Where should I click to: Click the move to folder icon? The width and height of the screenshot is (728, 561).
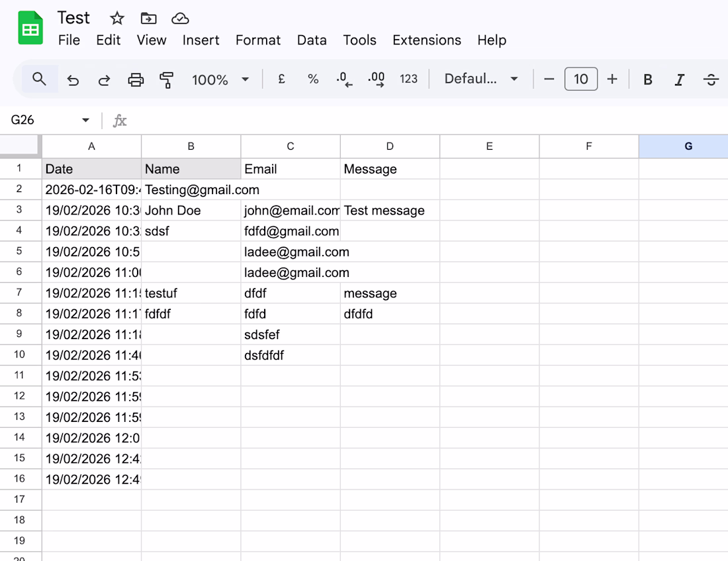pyautogui.click(x=148, y=19)
